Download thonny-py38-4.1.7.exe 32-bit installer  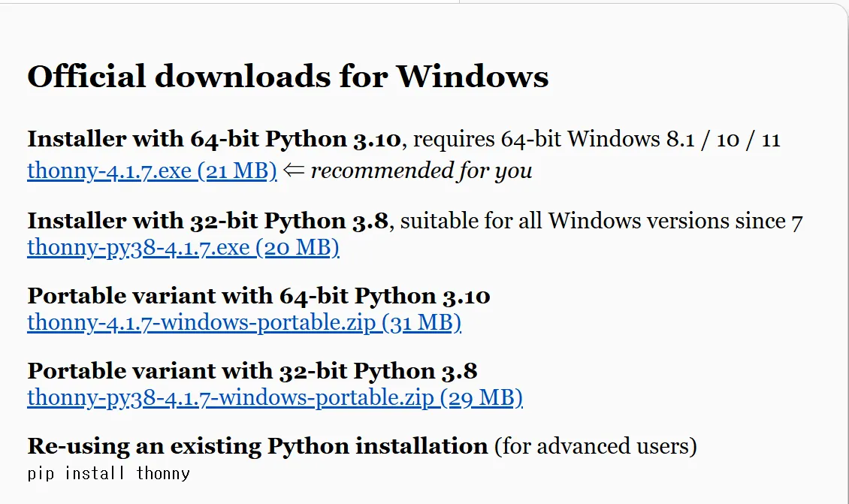point(183,247)
